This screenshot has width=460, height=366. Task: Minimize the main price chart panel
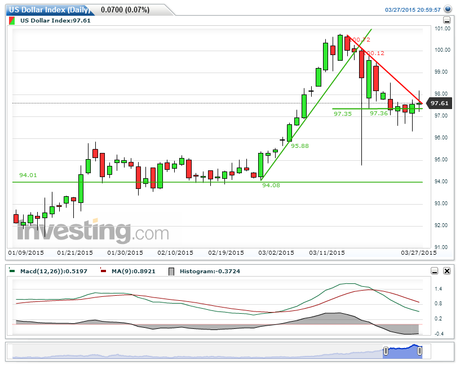click(x=447, y=20)
